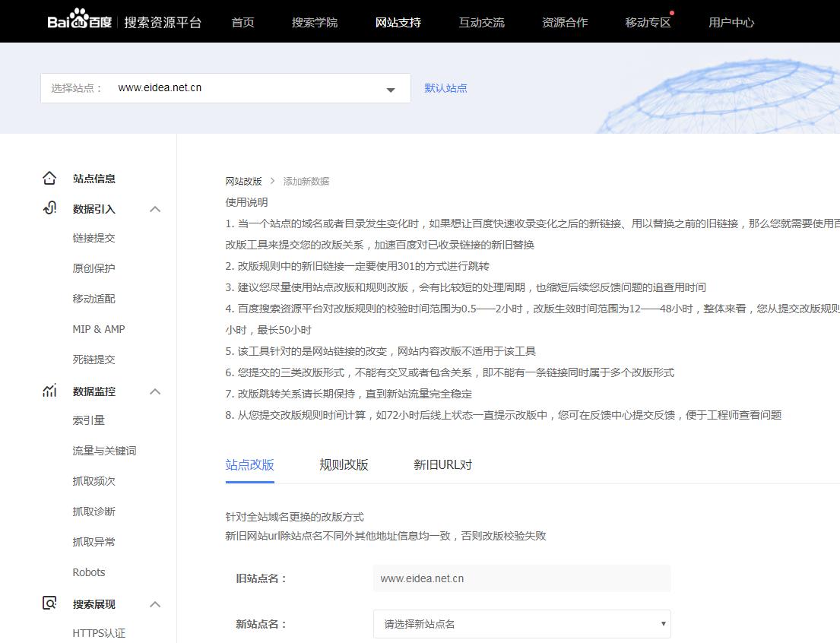Collapse the 搜索展现 section
This screenshot has height=643, width=840.
tap(155, 603)
